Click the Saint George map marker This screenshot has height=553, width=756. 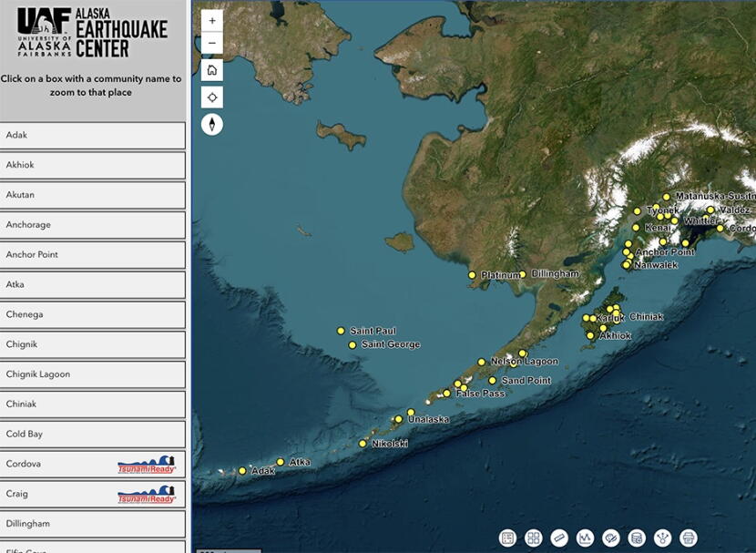click(x=352, y=345)
